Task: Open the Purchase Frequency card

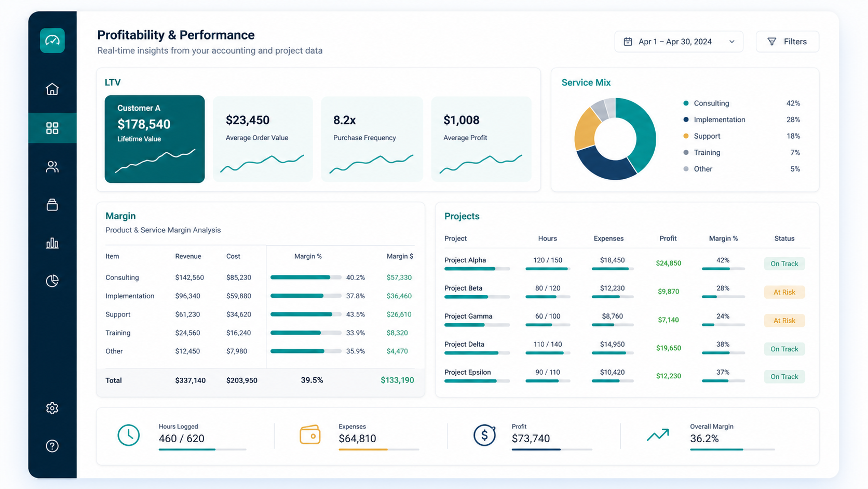Action: (x=372, y=139)
